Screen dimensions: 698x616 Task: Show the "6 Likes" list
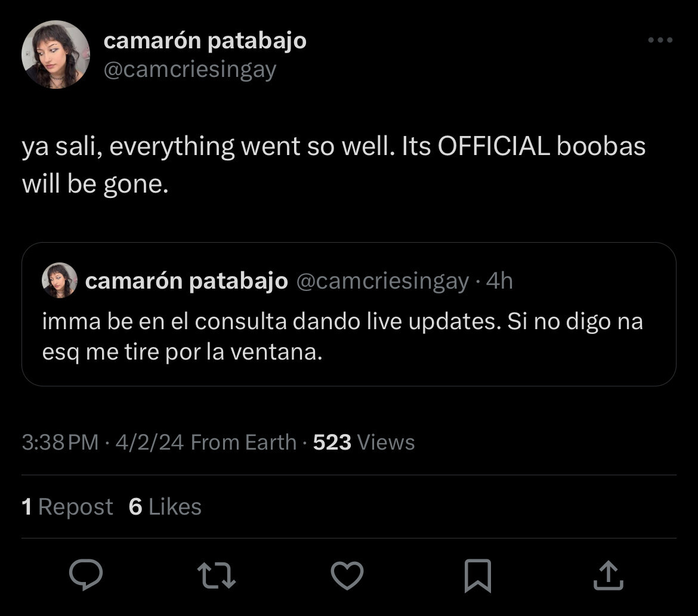click(x=165, y=507)
